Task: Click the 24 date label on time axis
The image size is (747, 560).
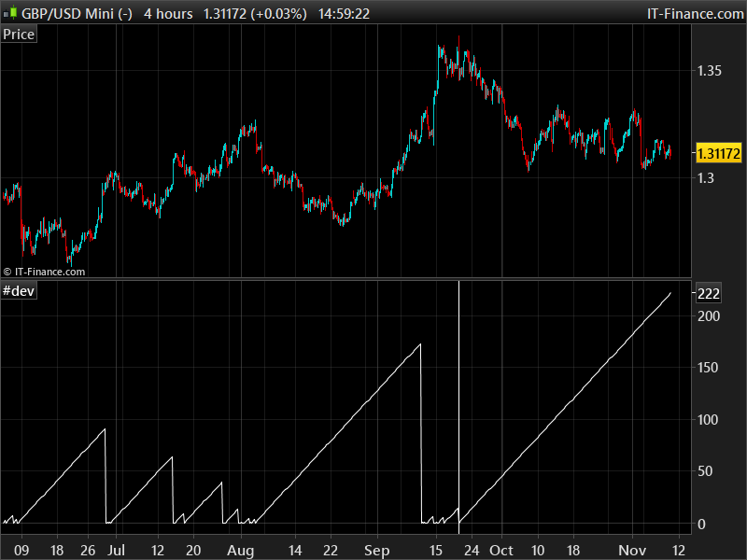Action: (x=472, y=551)
